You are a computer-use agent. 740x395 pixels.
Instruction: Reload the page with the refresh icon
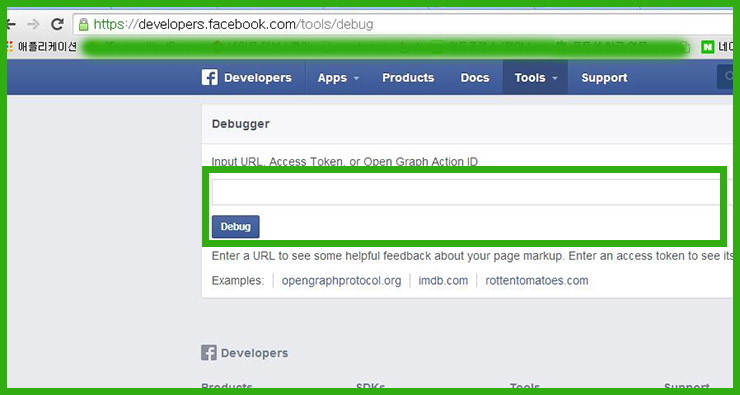pos(58,24)
